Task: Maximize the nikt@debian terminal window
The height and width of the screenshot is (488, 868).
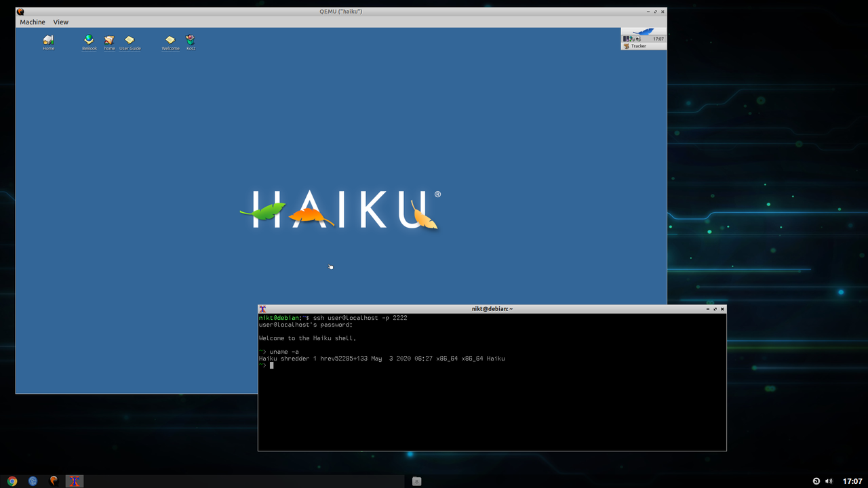Action: pyautogui.click(x=715, y=309)
